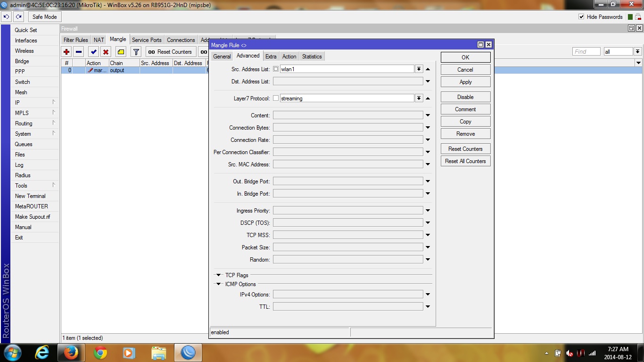The image size is (644, 362).
Task: Open the Filter Rules tab
Action: click(76, 40)
